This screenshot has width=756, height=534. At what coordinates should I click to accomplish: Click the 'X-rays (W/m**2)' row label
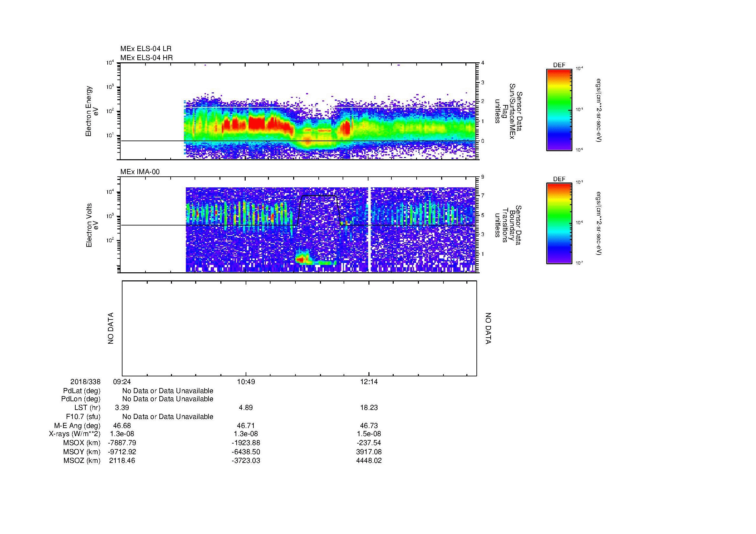click(75, 434)
